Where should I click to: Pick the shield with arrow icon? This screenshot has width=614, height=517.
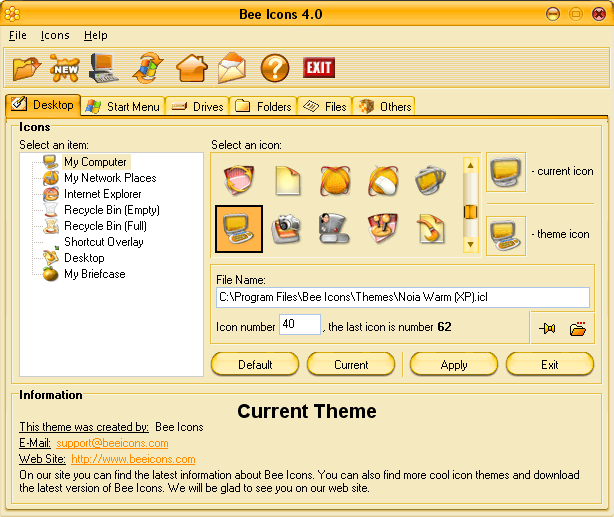point(238,181)
